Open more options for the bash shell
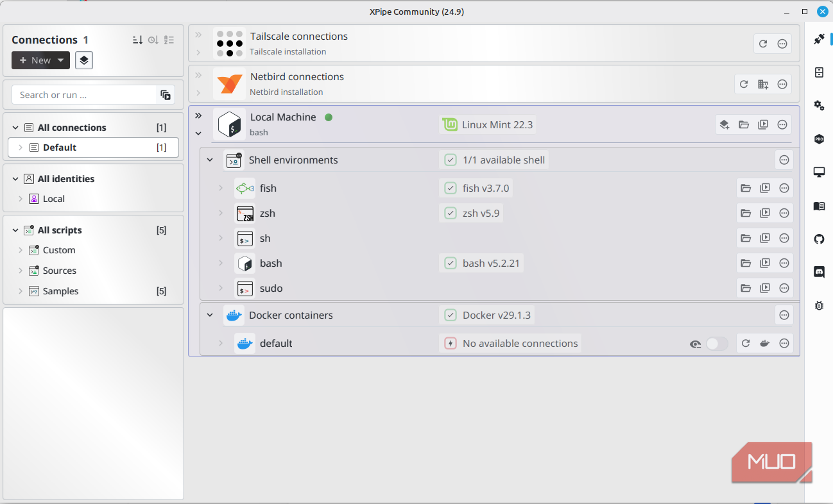833x504 pixels. point(784,263)
